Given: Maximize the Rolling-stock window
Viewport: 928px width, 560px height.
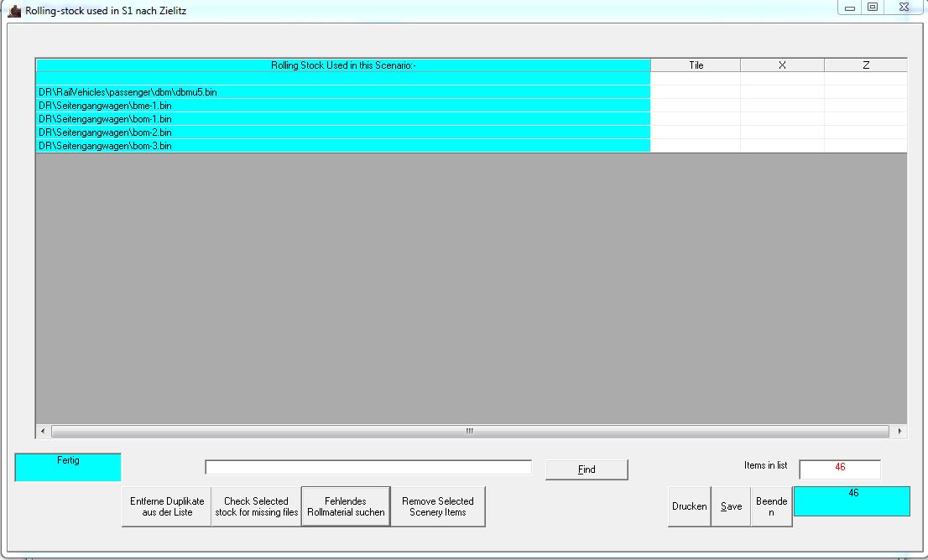Looking at the screenshot, I should coord(873,7).
